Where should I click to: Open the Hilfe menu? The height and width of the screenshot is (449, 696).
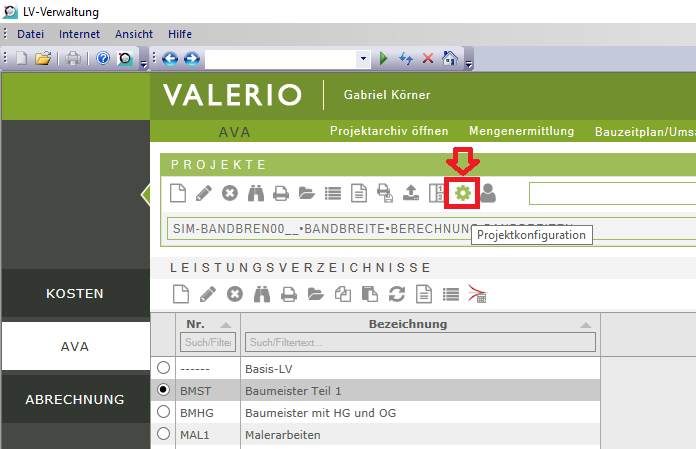click(180, 33)
